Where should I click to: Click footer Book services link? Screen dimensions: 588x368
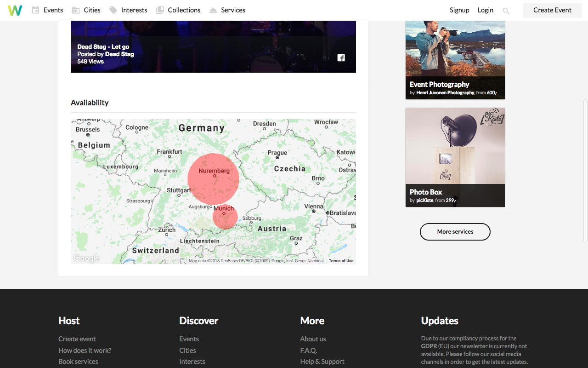[x=78, y=362]
